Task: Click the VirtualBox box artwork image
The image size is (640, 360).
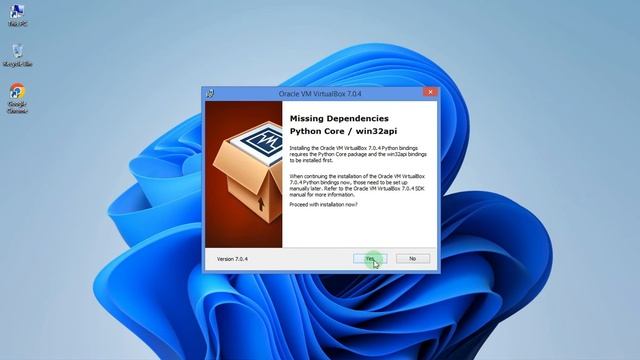Action: tap(244, 174)
